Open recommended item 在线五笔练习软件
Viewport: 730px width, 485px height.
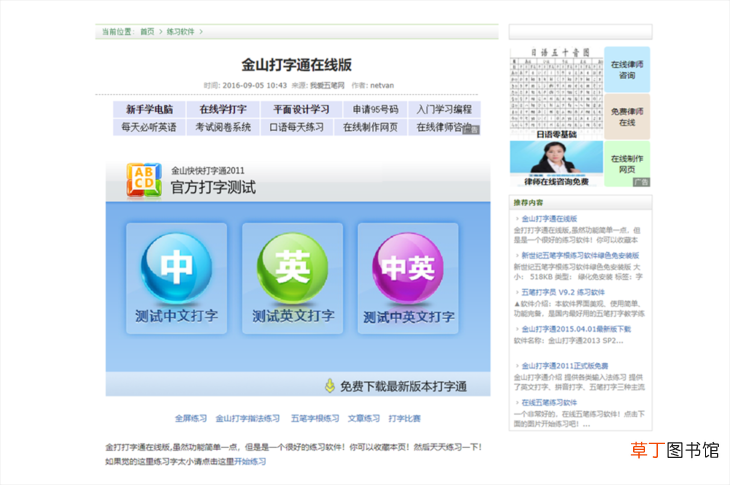tap(549, 402)
